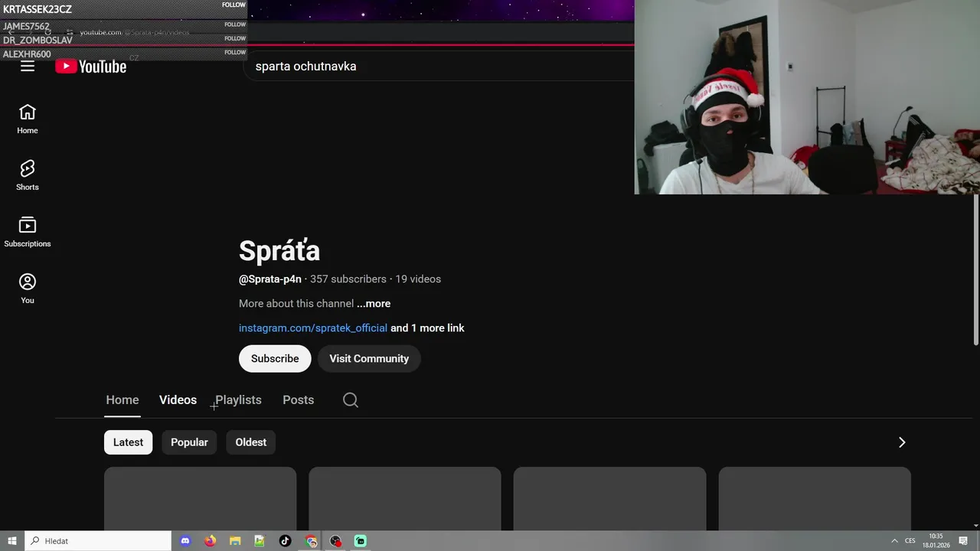Click the Hledat taskbar search box
Image resolution: width=980 pixels, height=551 pixels.
98,541
